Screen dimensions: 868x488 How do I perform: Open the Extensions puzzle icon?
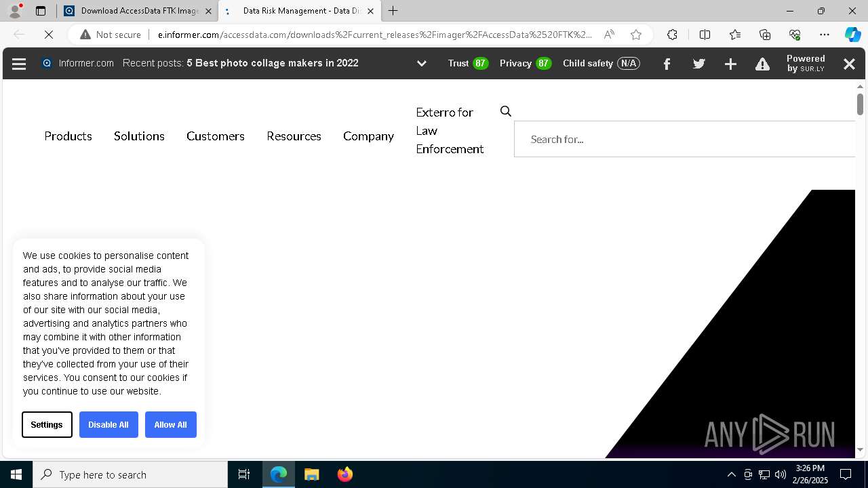672,35
